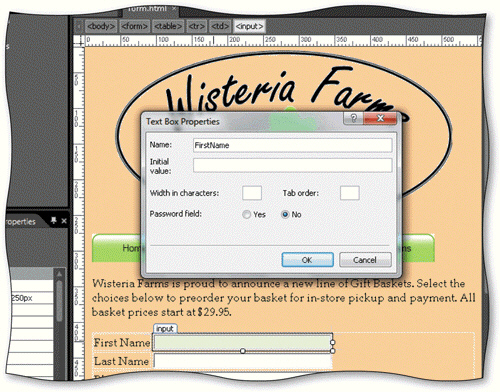Screen dimensions: 500x392
Task: Click the Cancel button
Action: pyautogui.click(x=365, y=260)
